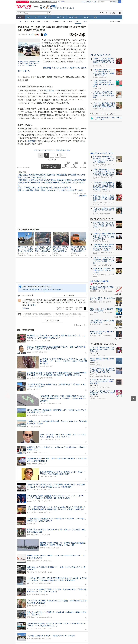This screenshot has height=644, width=138.
Task: Click うーん face reaction on first comment
Action: 79,308
